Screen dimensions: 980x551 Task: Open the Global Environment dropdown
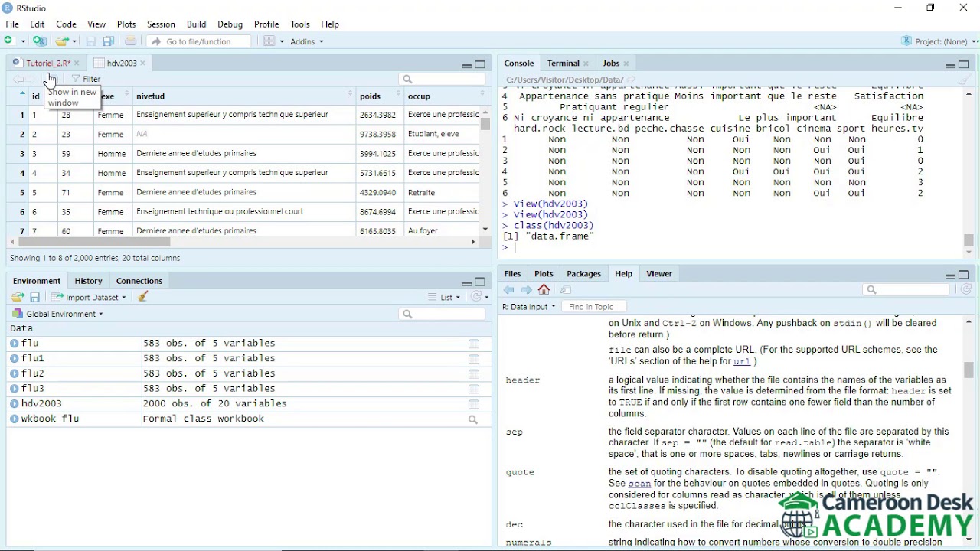[x=58, y=314]
